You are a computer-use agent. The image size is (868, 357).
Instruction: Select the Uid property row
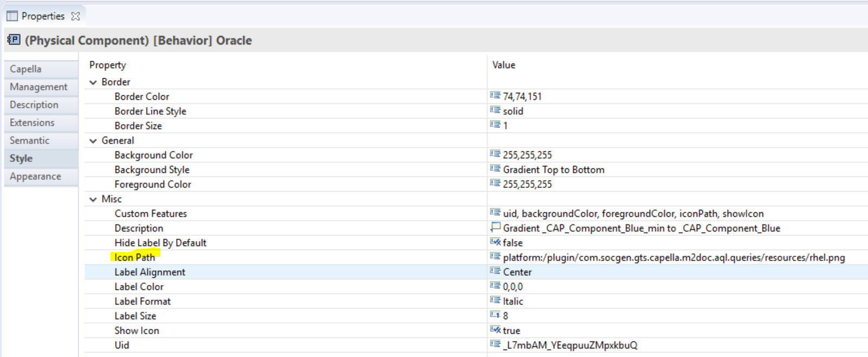click(x=476, y=345)
